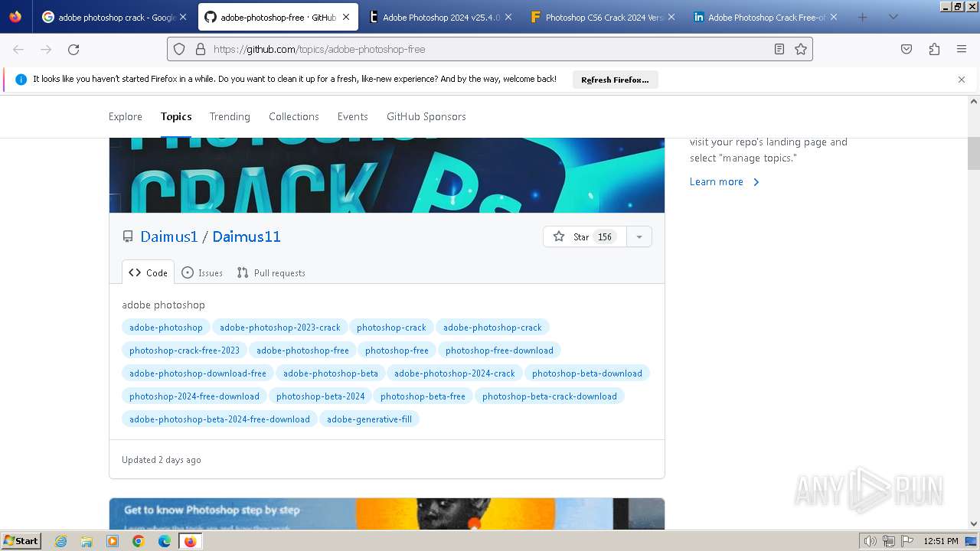Click the photoshop-crack-free-2023 topic tag
The width and height of the screenshot is (980, 551).
(x=185, y=350)
